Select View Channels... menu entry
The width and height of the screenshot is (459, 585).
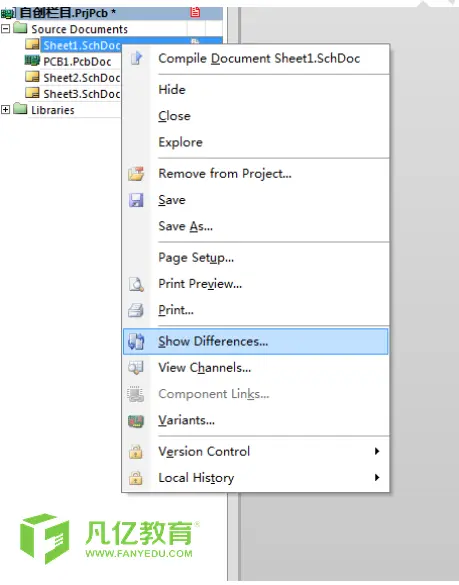coord(256,368)
